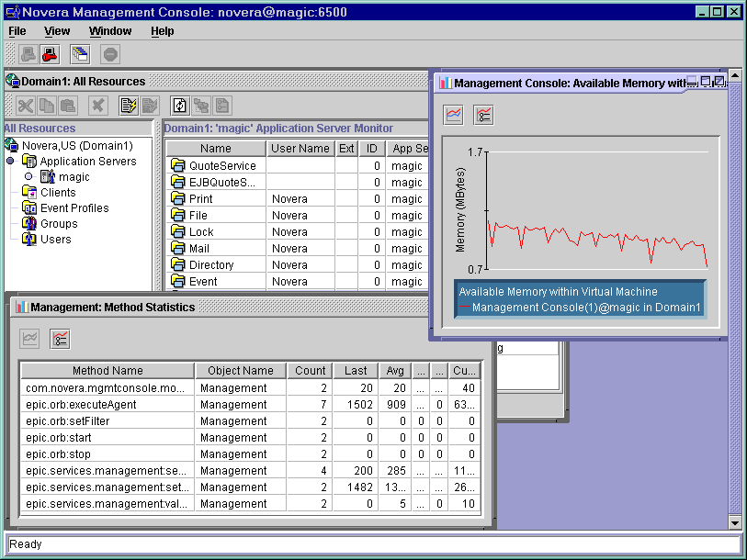
Task: Select the epic.orb:setFilter method row
Action: (251, 421)
